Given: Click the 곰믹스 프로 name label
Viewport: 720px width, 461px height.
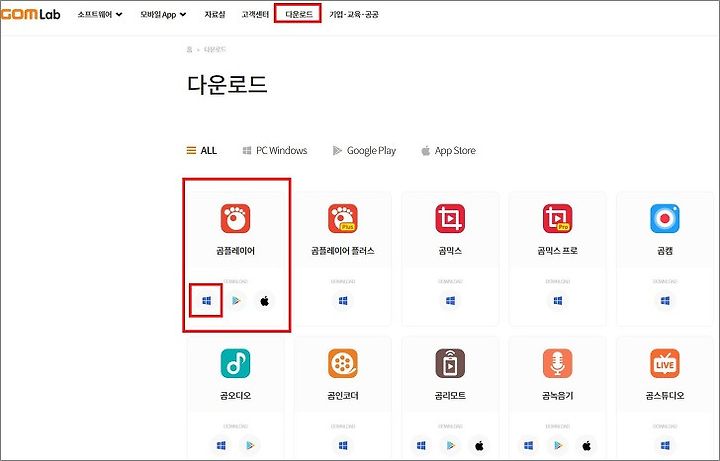Looking at the screenshot, I should (x=557, y=251).
